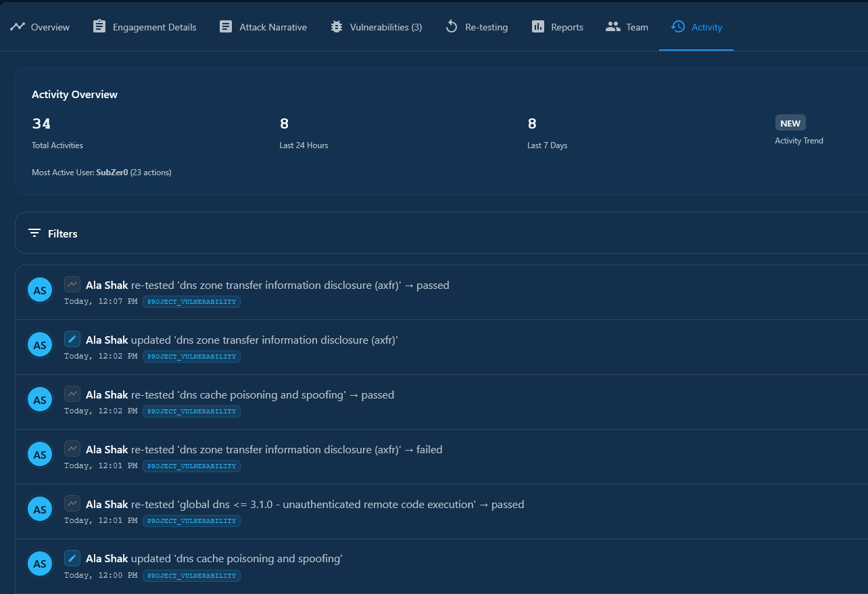Click the Activity Trend label
The image size is (868, 594).
point(799,141)
